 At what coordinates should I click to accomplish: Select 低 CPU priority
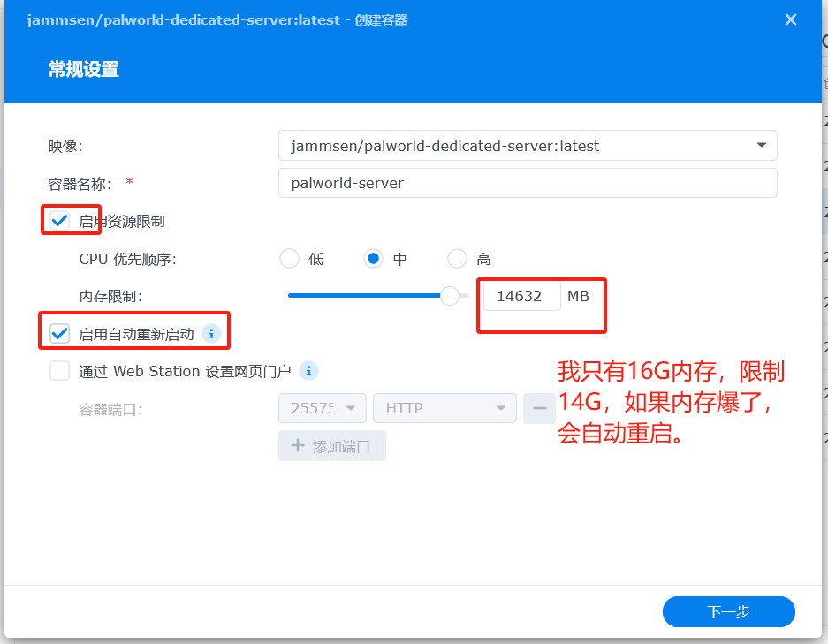pos(289,259)
